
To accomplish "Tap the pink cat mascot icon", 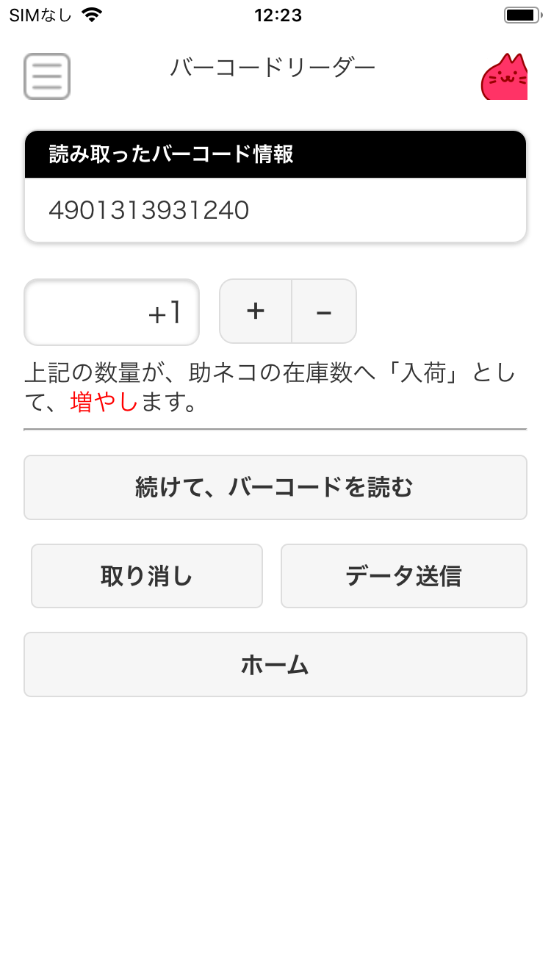I will point(505,78).
